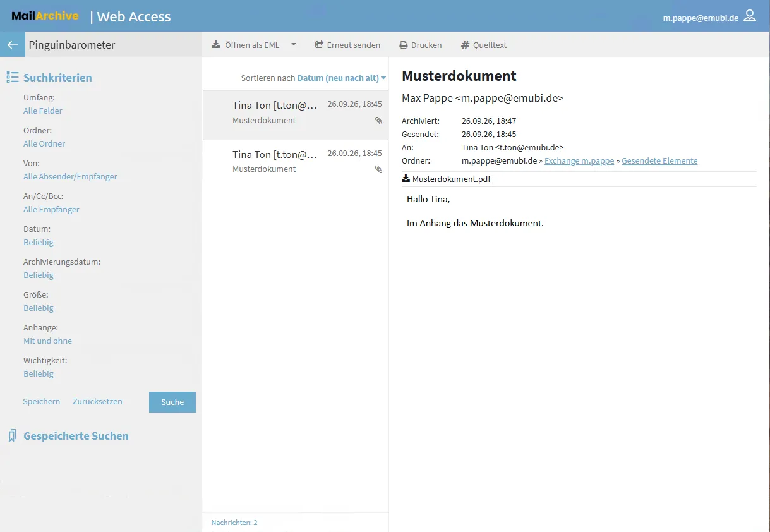770x532 pixels.
Task: Click the Nachrichten: 2 count
Action: pos(234,523)
